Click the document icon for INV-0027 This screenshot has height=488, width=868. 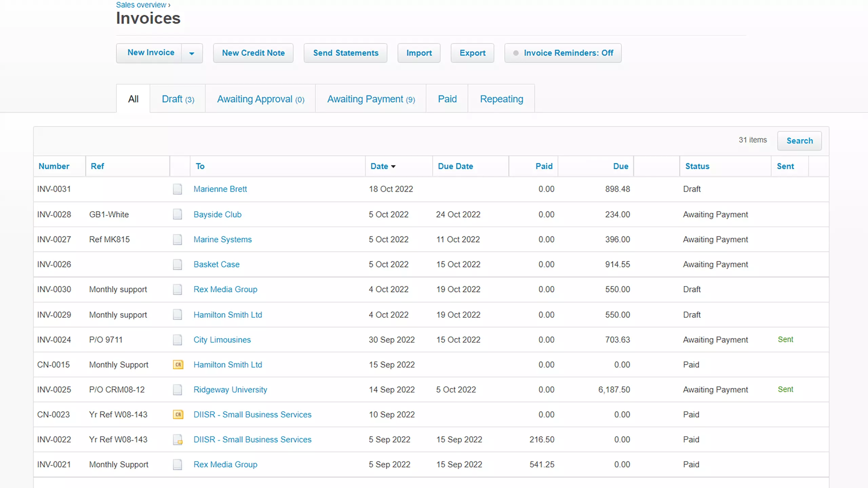click(x=177, y=239)
